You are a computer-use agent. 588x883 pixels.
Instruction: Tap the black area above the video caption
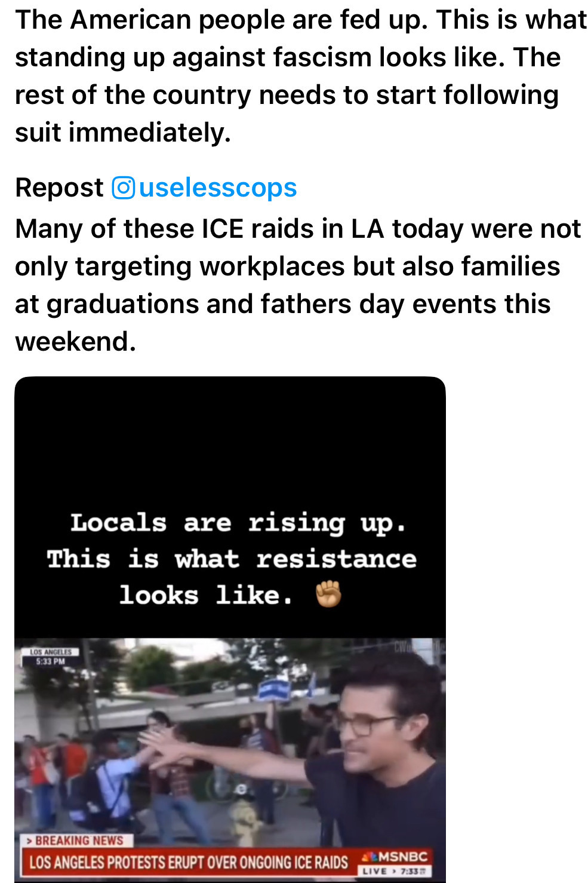[x=230, y=442]
